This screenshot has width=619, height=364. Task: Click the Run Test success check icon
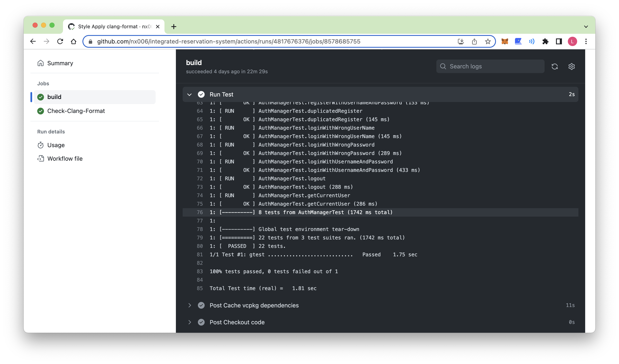[201, 94]
